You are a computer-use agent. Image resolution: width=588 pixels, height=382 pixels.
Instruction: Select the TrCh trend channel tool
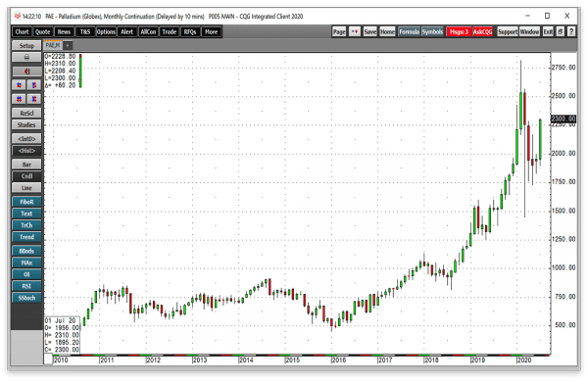[x=26, y=225]
